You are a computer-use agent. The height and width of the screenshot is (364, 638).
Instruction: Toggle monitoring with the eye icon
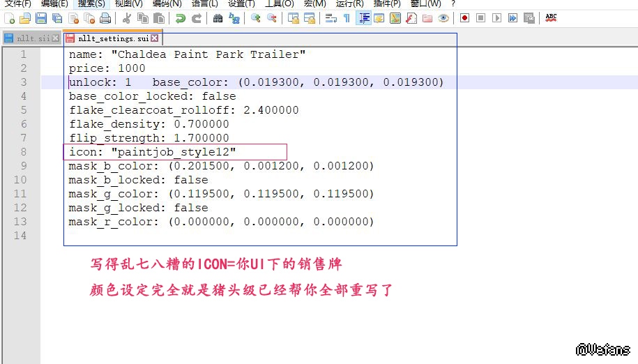pos(443,18)
